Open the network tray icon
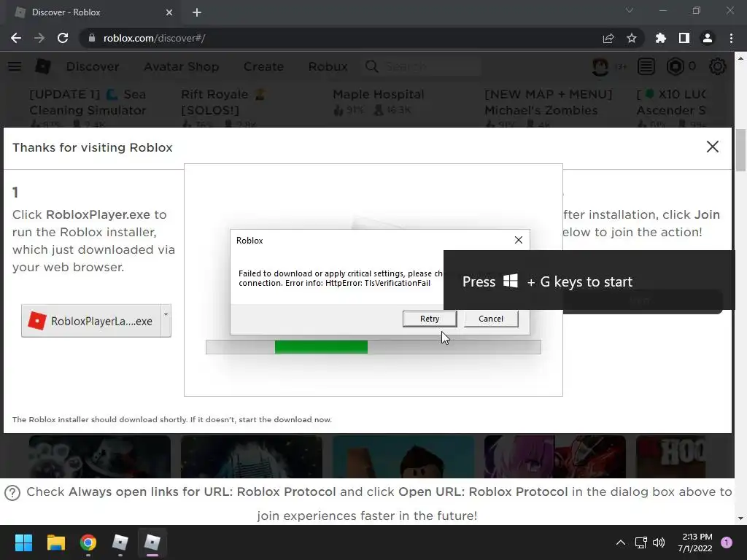747x560 pixels. [640, 542]
